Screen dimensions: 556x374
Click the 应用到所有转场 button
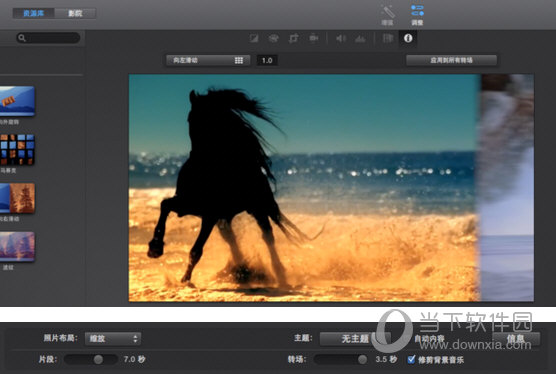click(x=451, y=60)
